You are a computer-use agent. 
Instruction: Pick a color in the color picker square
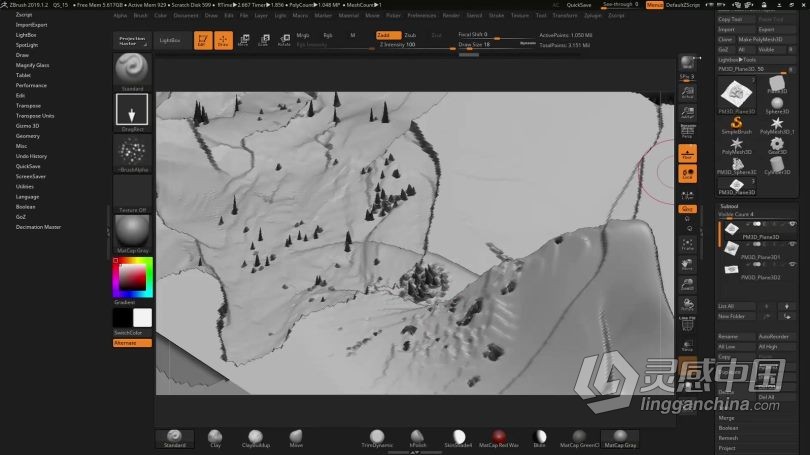133,277
